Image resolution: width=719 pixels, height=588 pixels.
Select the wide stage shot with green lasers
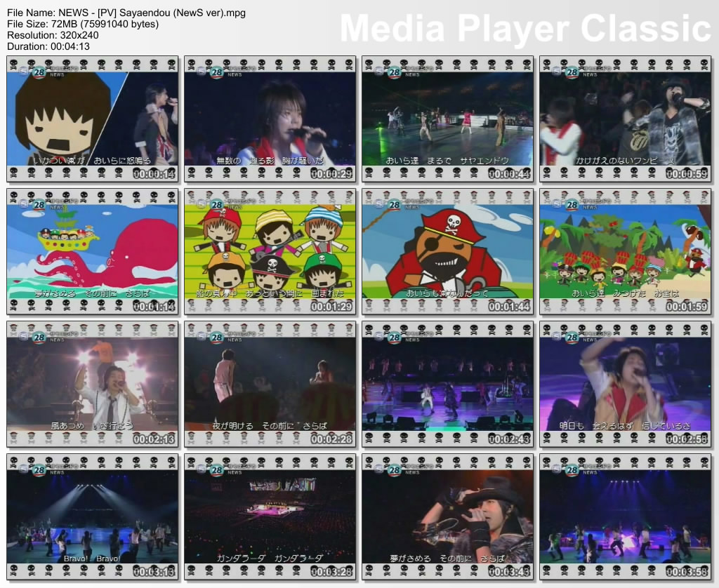point(447,119)
